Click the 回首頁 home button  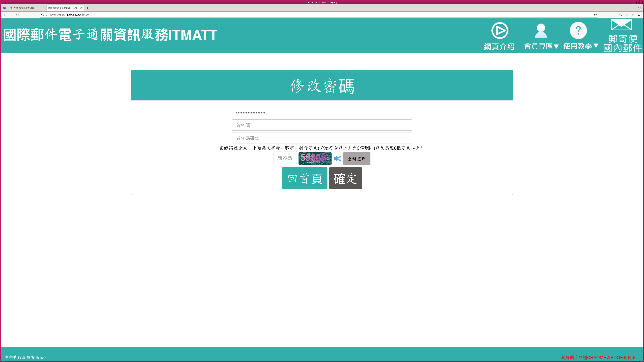(305, 178)
